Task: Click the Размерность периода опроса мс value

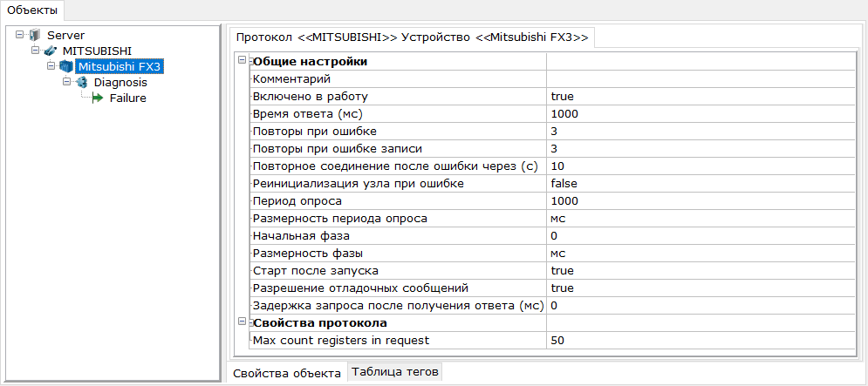Action: (701, 219)
